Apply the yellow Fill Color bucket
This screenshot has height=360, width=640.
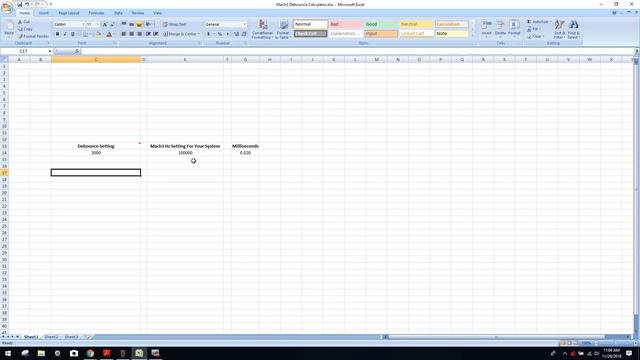[98, 34]
